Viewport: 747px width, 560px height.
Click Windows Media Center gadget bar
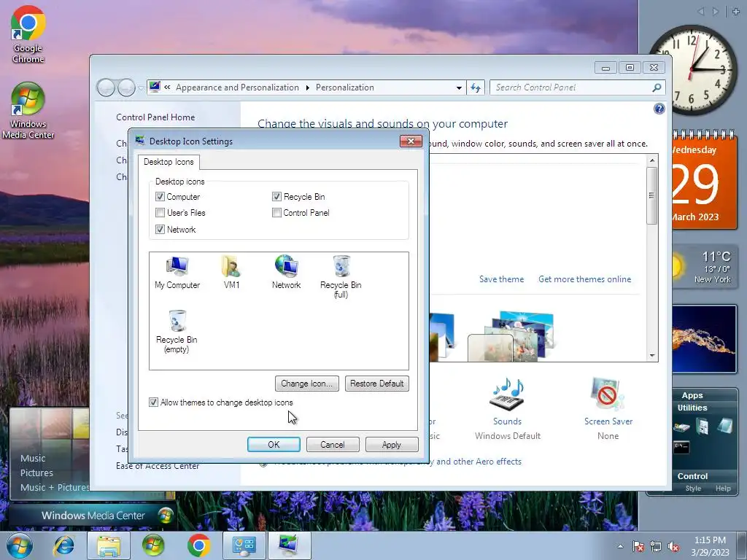pos(93,516)
